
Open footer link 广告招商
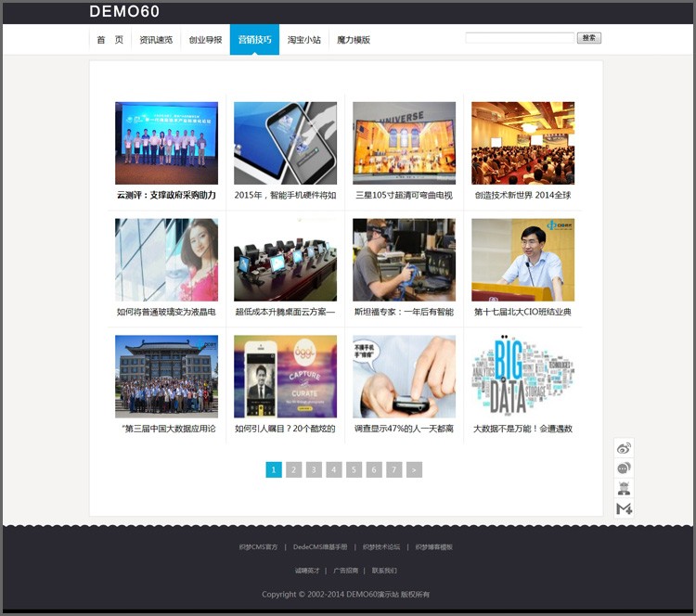[x=345, y=571]
